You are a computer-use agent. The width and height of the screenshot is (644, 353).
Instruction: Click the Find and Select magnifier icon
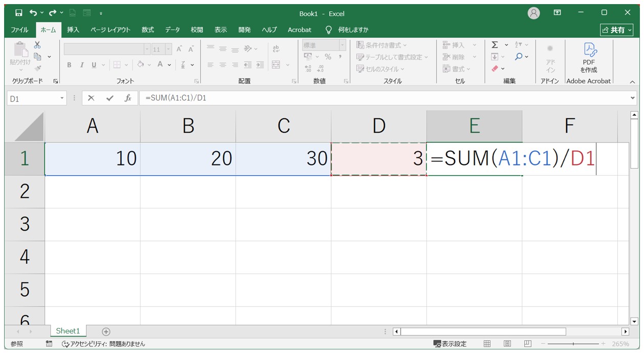coord(519,56)
